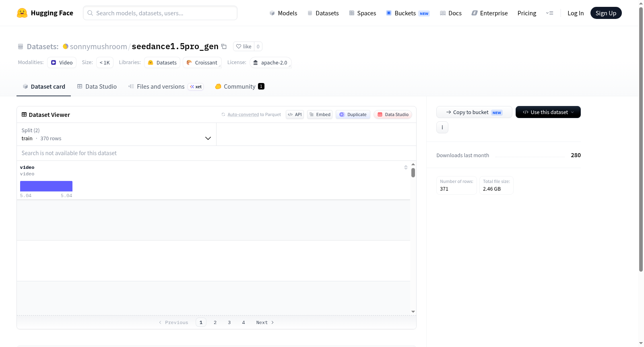Click the like count number
Screen dimensions: 644x347
tap(258, 46)
